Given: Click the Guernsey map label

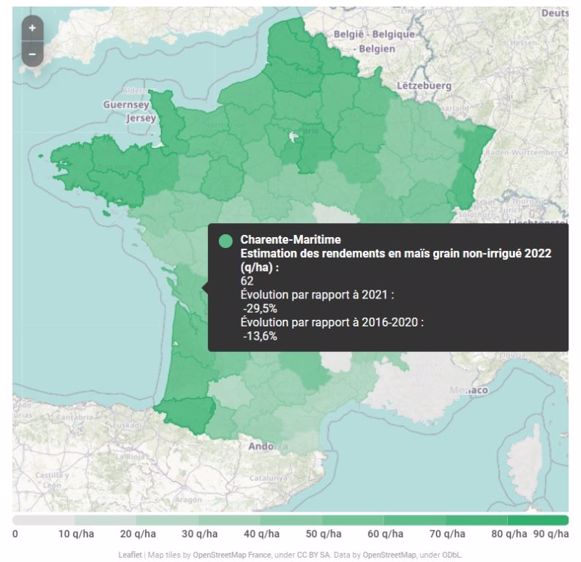Looking at the screenshot, I should pyautogui.click(x=126, y=105).
